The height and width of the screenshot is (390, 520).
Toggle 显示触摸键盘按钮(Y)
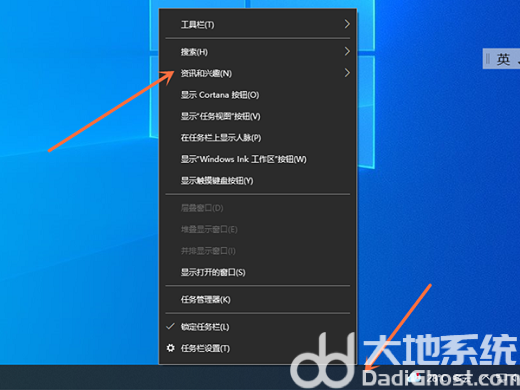257,181
